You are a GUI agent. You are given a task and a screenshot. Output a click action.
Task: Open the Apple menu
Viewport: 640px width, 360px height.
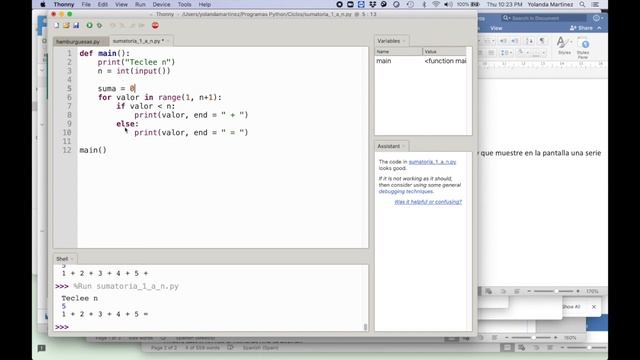point(43,4)
